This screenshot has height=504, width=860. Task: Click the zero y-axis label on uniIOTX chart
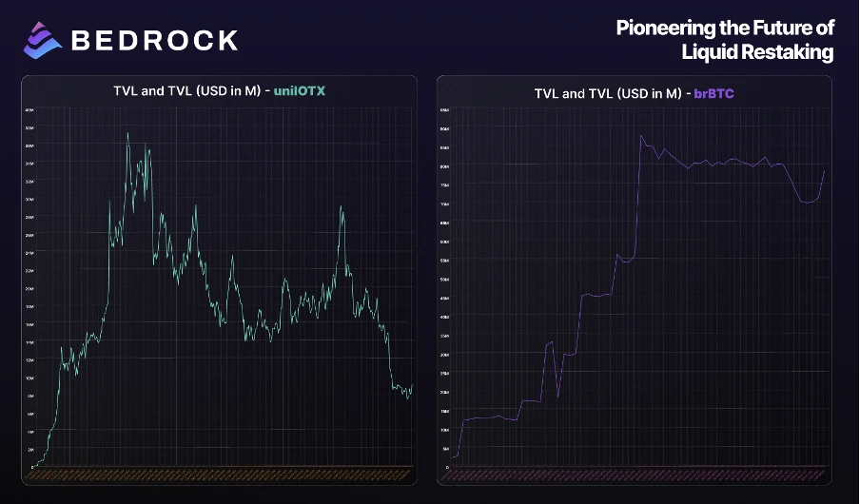click(x=31, y=466)
